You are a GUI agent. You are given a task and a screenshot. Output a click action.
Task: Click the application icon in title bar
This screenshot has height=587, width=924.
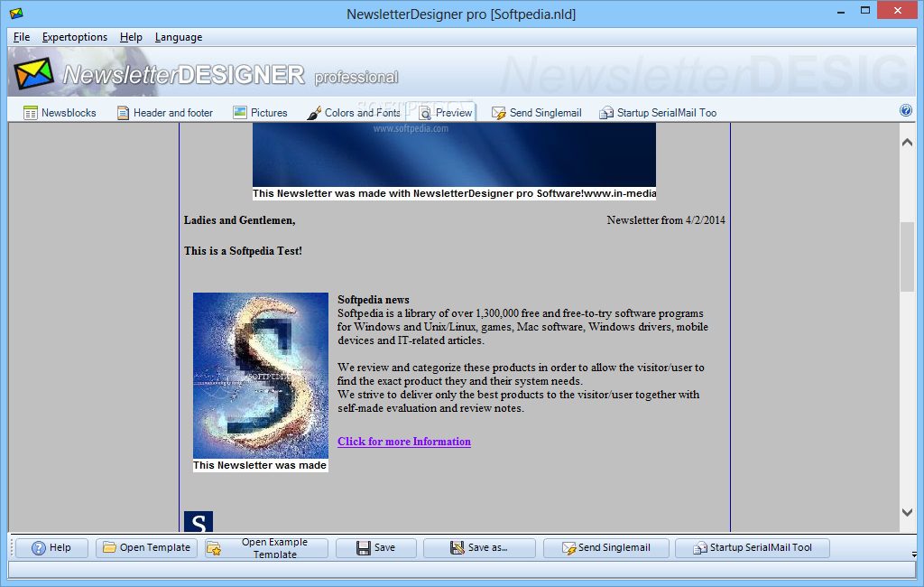click(x=16, y=13)
